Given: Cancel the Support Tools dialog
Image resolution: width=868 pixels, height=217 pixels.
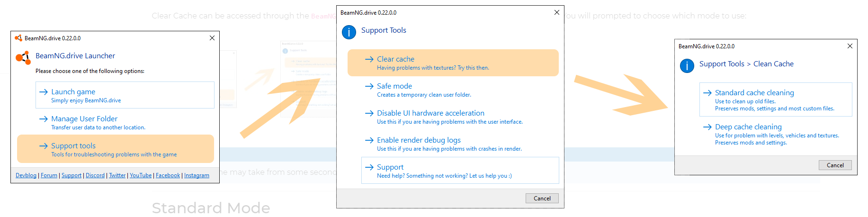Looking at the screenshot, I should 542,199.
